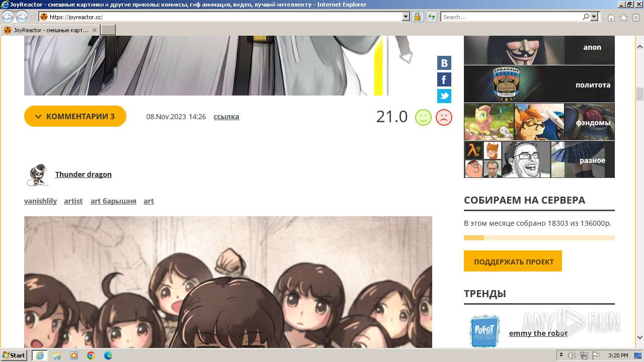
Task: Click page vertical scrollbar thumb
Action: (x=640, y=94)
